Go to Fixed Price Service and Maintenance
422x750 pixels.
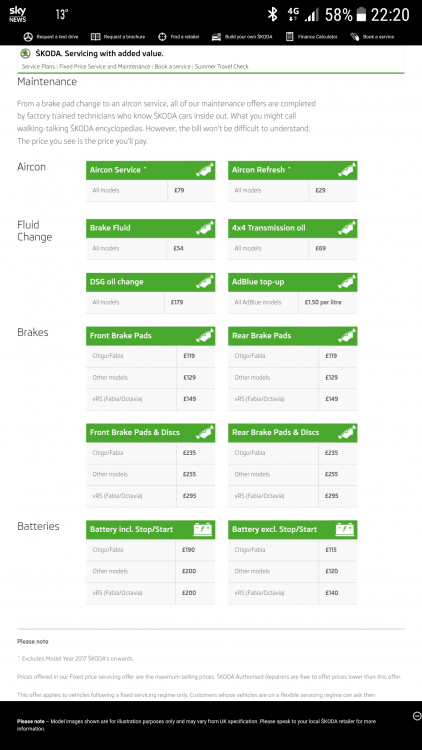coord(105,66)
